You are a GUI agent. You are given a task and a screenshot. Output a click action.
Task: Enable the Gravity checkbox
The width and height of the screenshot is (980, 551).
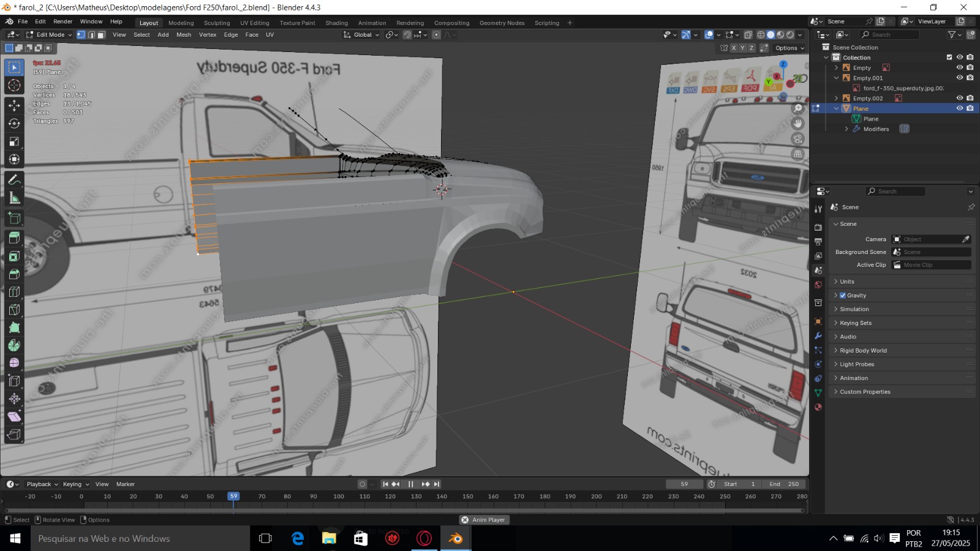pyautogui.click(x=843, y=296)
